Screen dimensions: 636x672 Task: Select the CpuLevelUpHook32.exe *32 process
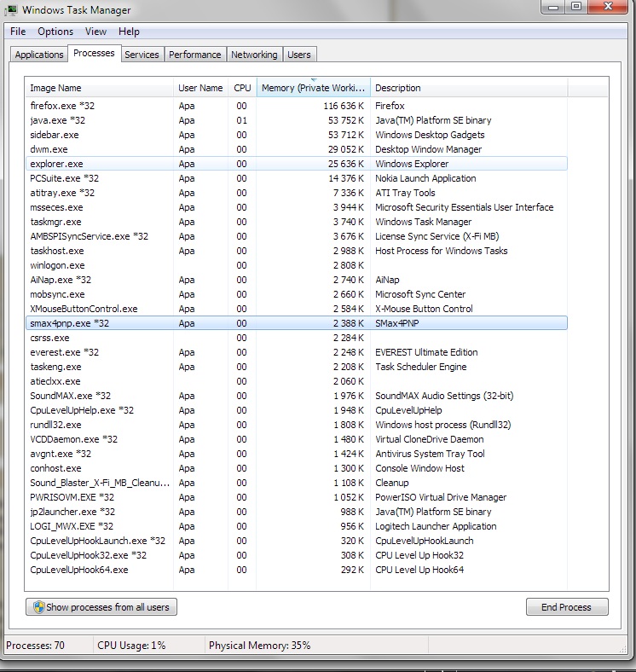[297, 555]
